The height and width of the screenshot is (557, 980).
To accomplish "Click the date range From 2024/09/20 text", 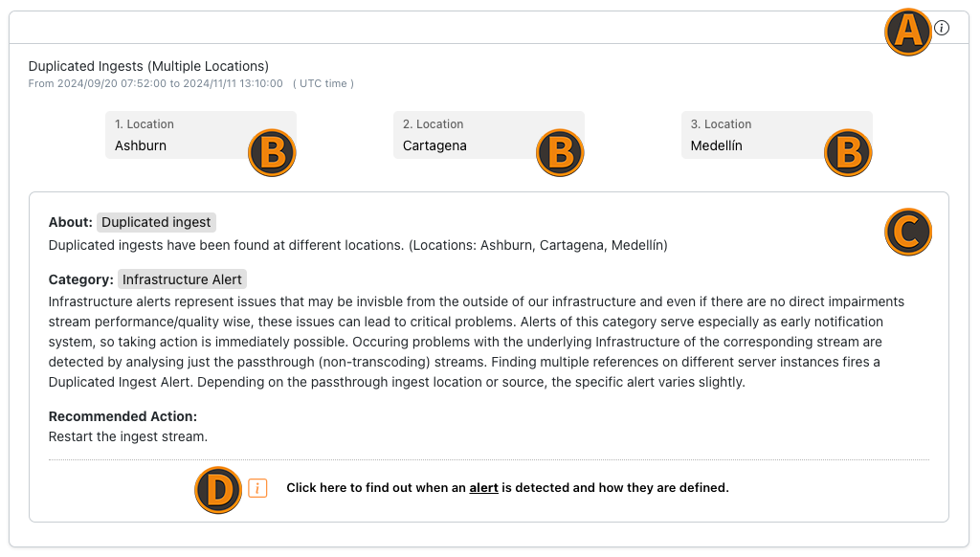I will point(156,84).
